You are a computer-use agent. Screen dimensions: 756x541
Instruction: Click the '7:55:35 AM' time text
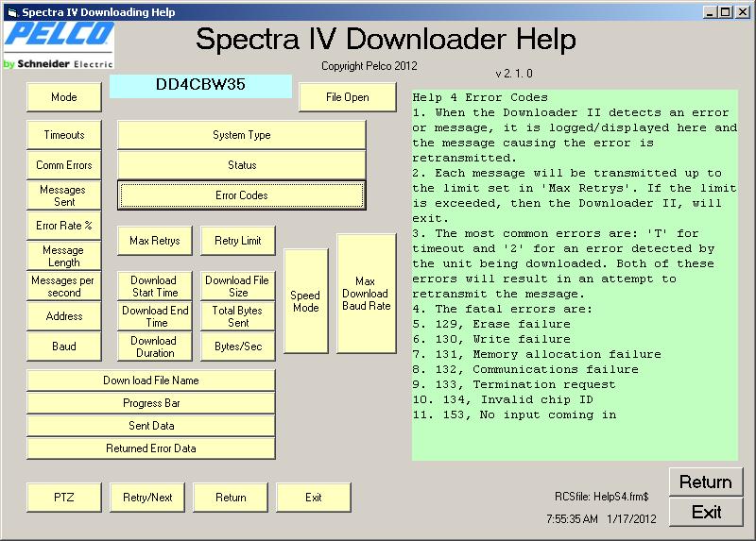[572, 519]
